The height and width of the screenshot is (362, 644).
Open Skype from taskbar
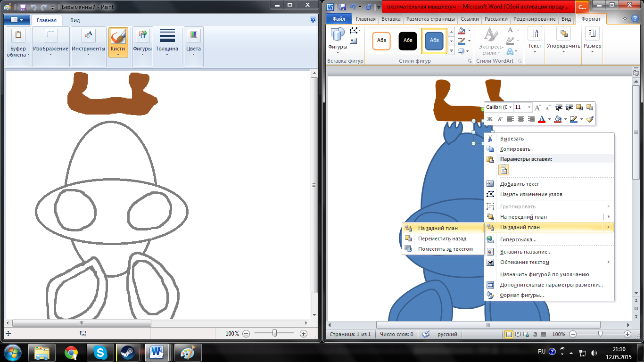tap(100, 352)
